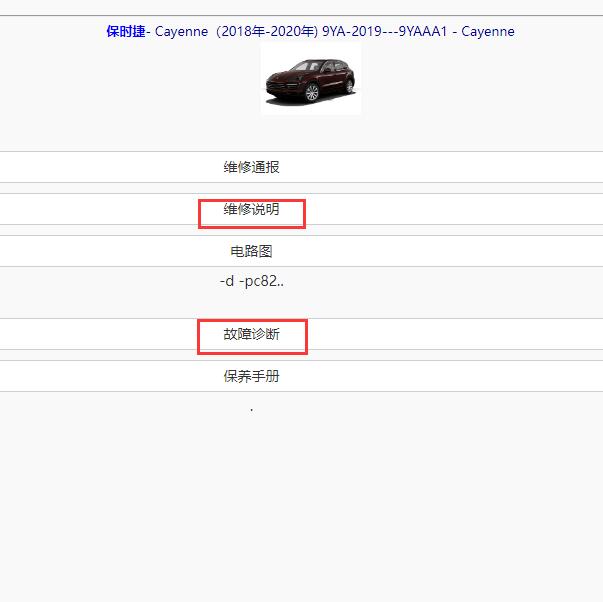Open the 电路图 section
The height and width of the screenshot is (602, 603).
coord(252,251)
